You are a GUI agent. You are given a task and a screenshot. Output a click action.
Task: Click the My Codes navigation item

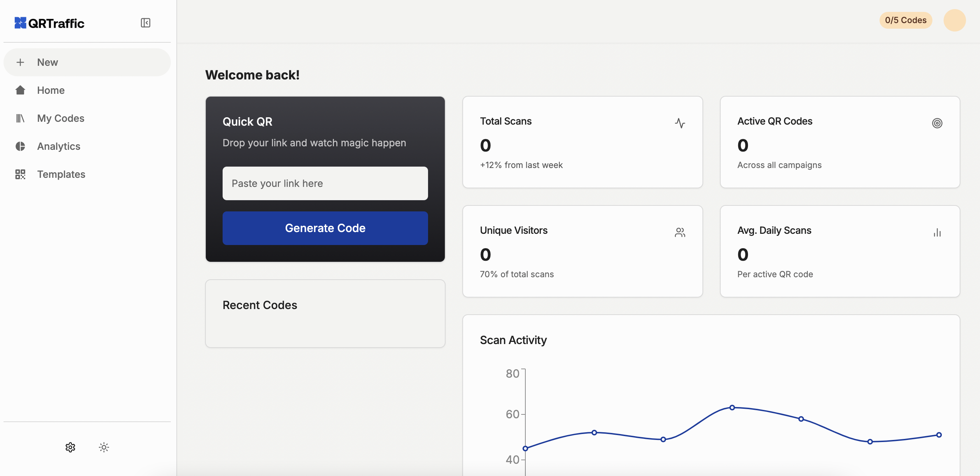[x=61, y=118]
